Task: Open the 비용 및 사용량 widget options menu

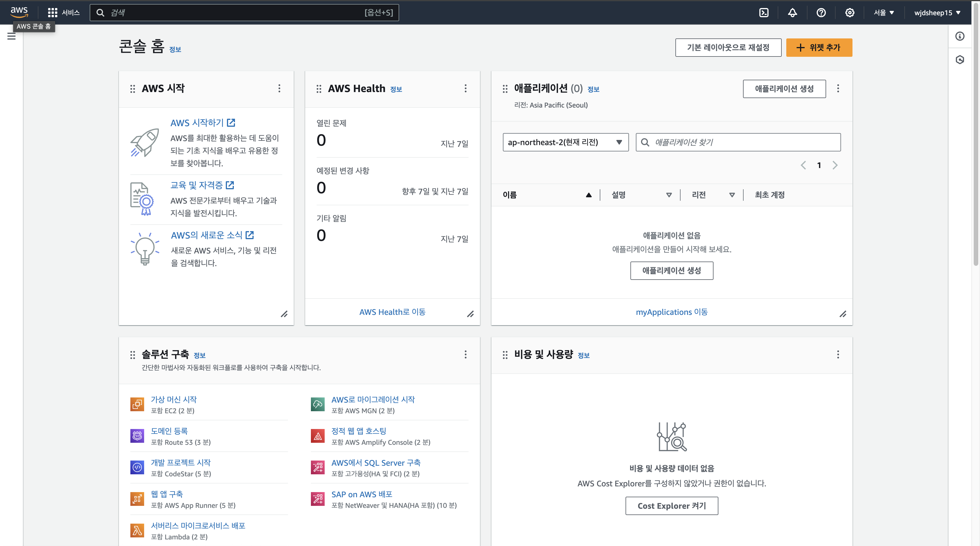Action: tap(838, 354)
